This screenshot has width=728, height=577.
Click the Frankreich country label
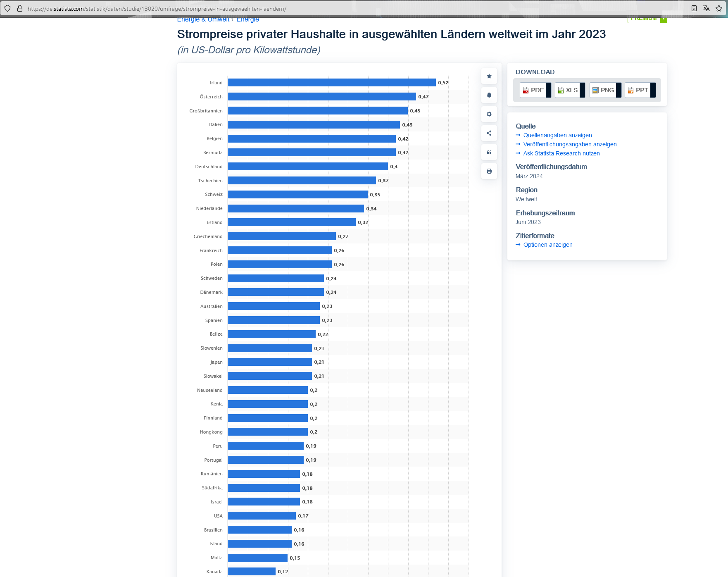(x=211, y=250)
